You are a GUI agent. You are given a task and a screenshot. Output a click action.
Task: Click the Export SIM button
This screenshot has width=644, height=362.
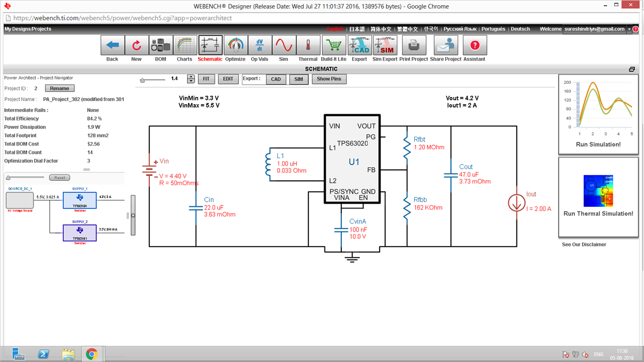click(x=298, y=80)
